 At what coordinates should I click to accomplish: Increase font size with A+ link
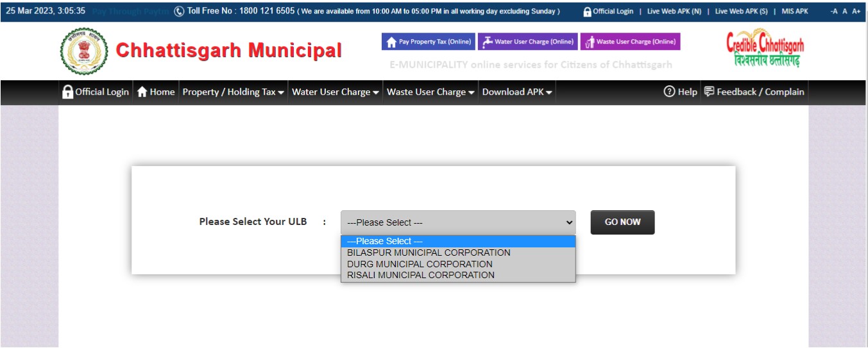[856, 12]
